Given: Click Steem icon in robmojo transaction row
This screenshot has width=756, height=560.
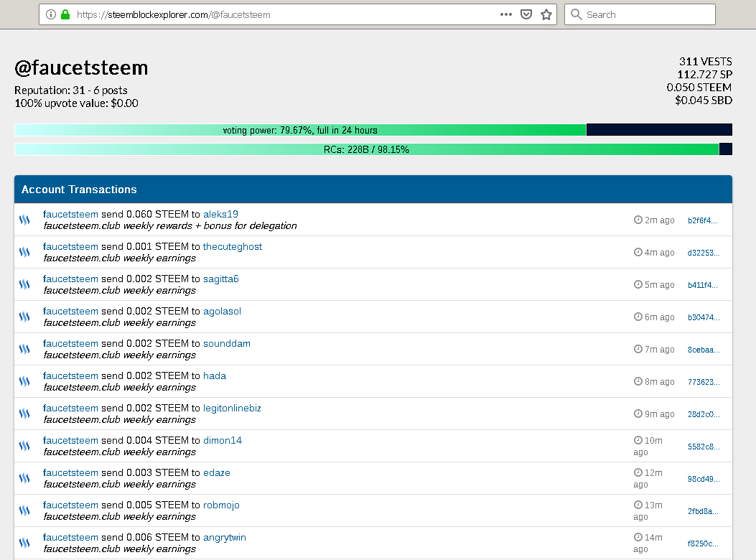Looking at the screenshot, I should (24, 510).
